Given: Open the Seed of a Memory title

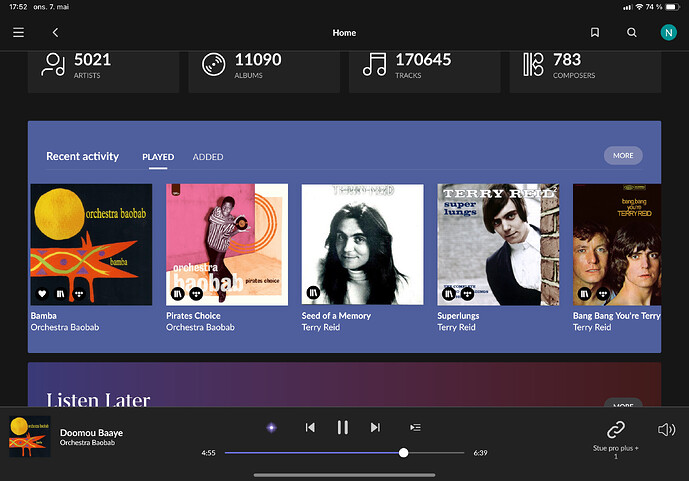Looking at the screenshot, I should click(x=336, y=316).
